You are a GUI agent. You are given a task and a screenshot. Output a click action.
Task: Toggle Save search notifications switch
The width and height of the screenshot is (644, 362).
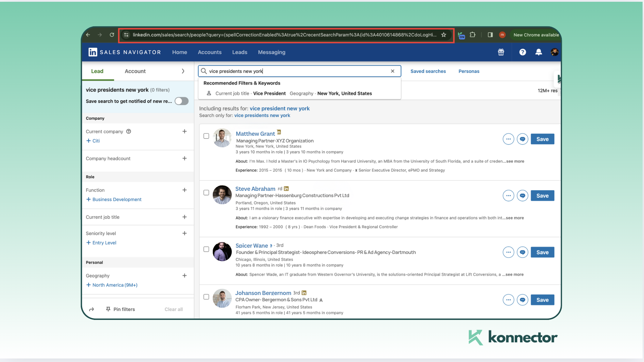(182, 101)
